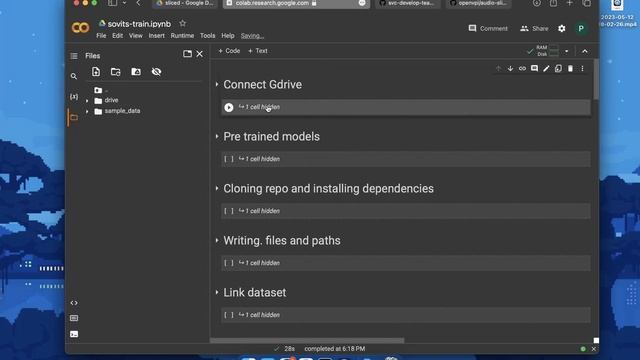Open the command palette icon
Image resolution: width=640 pixels, height=360 pixels.
74,318
